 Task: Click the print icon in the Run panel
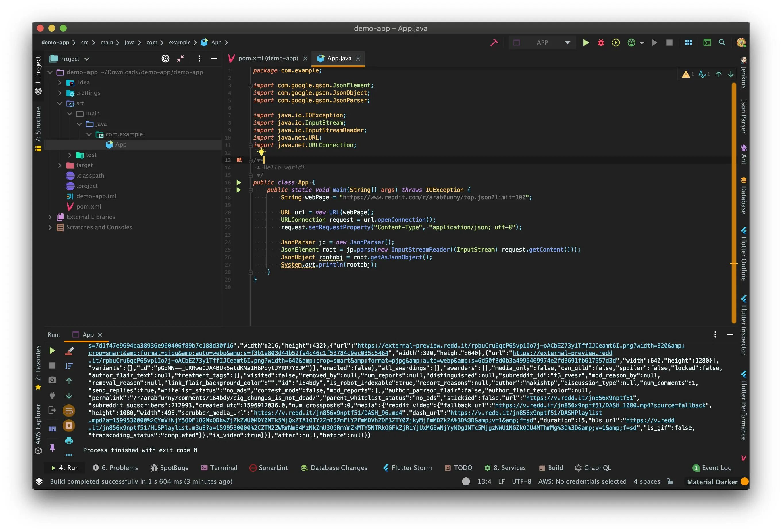[69, 440]
